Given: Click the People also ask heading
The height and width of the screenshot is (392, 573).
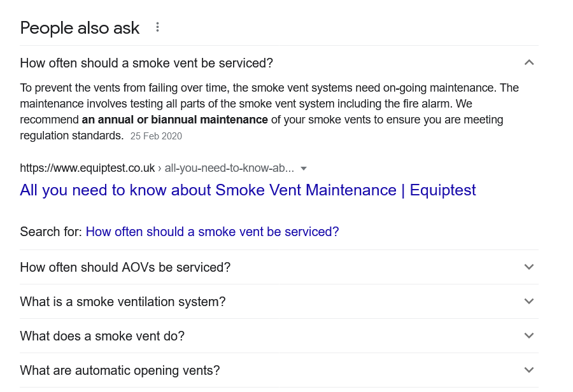Looking at the screenshot, I should click(x=80, y=28).
